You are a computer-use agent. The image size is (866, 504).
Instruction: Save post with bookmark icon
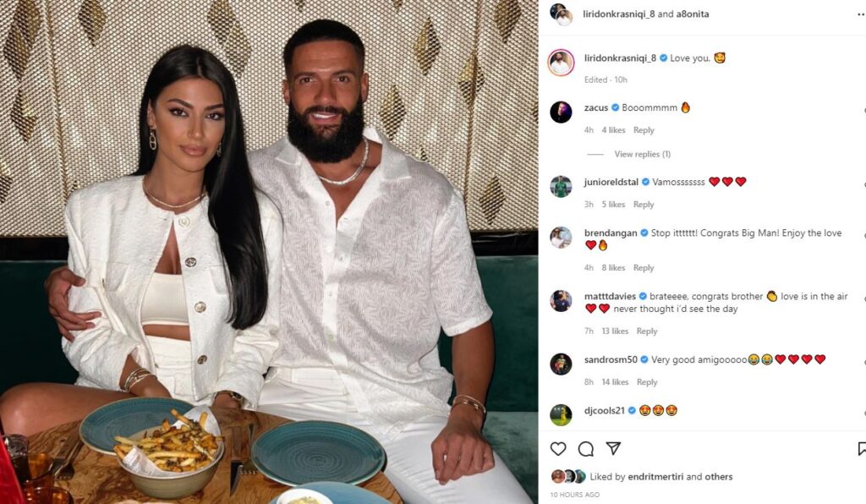862,449
